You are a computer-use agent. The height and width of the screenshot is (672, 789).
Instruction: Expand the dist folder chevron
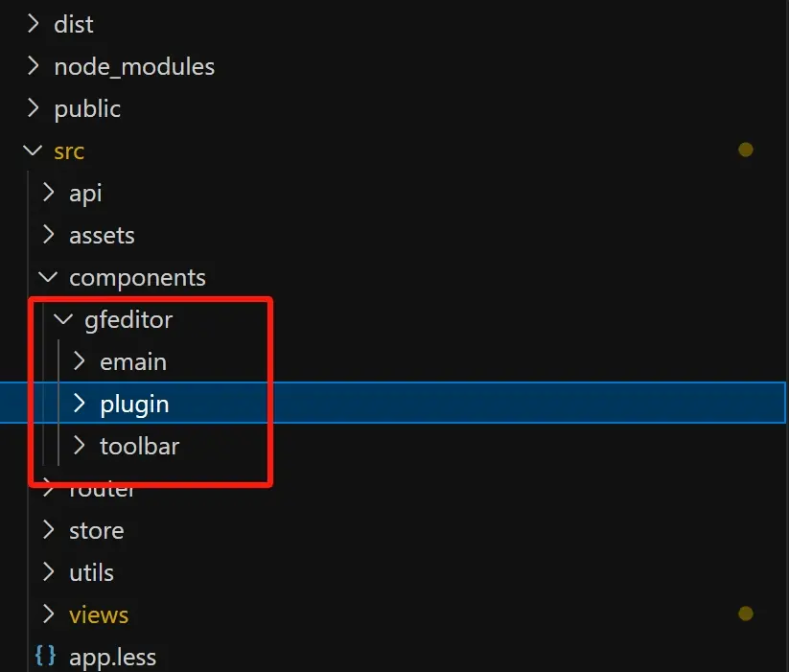[x=34, y=24]
